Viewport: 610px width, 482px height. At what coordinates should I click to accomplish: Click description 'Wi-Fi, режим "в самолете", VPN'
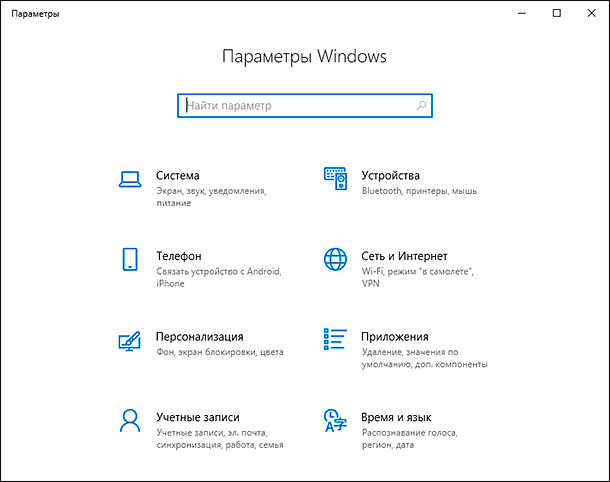click(x=418, y=277)
